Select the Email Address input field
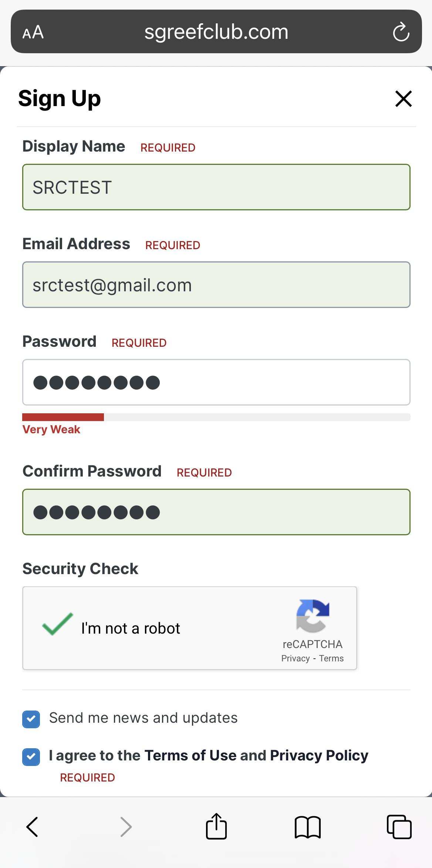Image resolution: width=432 pixels, height=868 pixels. click(x=216, y=285)
